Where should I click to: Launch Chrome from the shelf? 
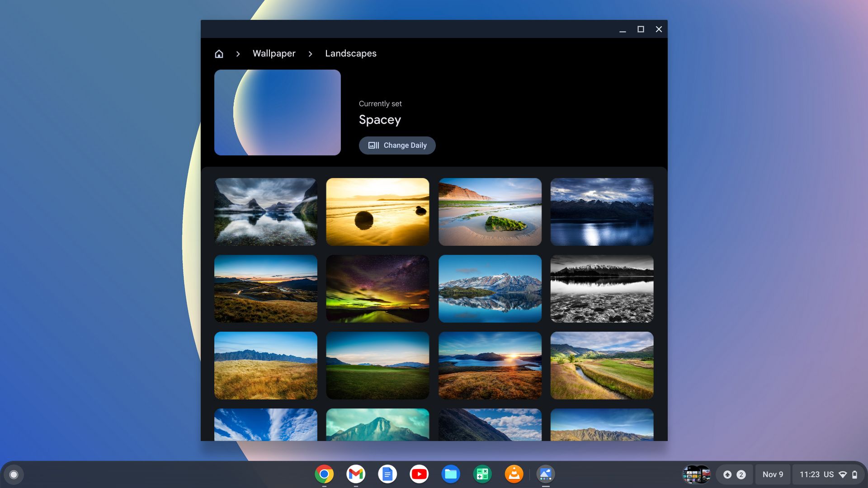[324, 474]
